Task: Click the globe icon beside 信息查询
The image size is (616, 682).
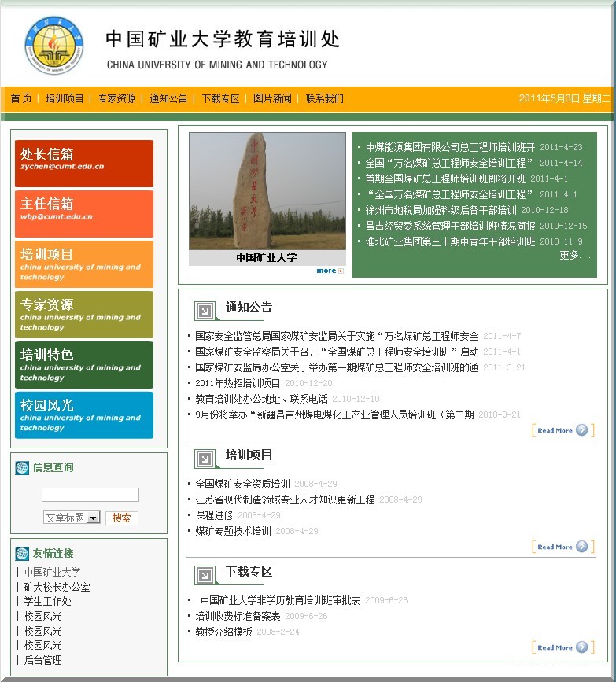Action: [22, 467]
